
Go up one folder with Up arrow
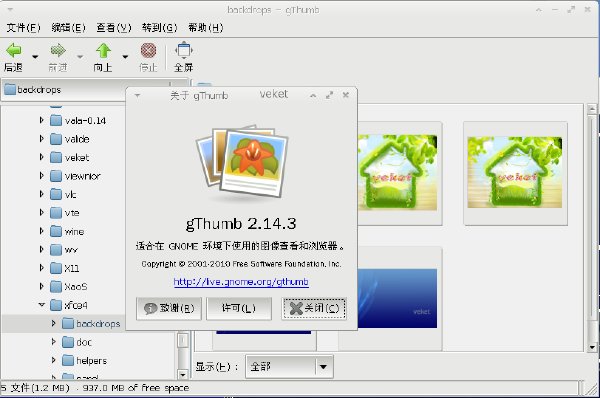tap(103, 50)
